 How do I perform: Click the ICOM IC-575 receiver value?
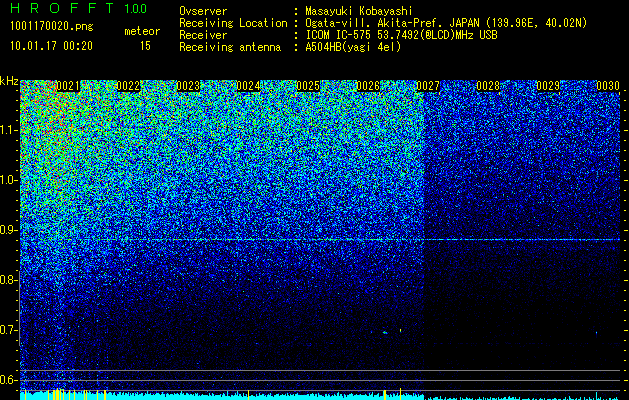(401, 35)
